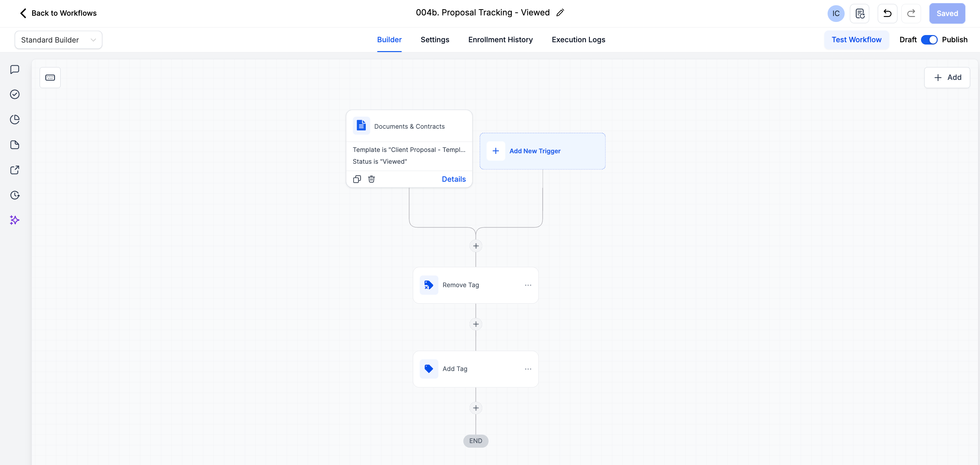Delete trigger using the trash icon
This screenshot has height=465, width=980.
(371, 179)
